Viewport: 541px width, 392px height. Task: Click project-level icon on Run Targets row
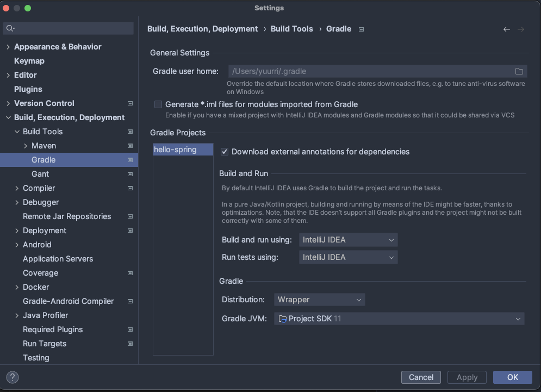(x=130, y=344)
